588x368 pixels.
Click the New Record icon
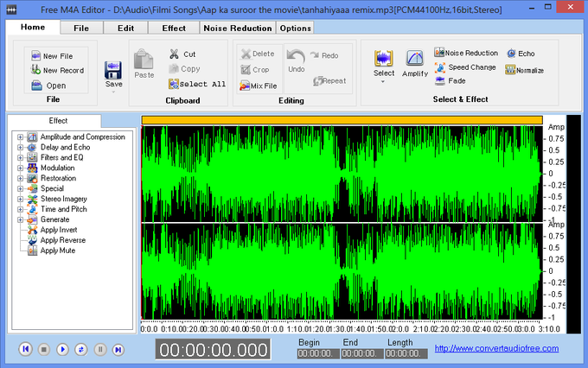pyautogui.click(x=35, y=70)
